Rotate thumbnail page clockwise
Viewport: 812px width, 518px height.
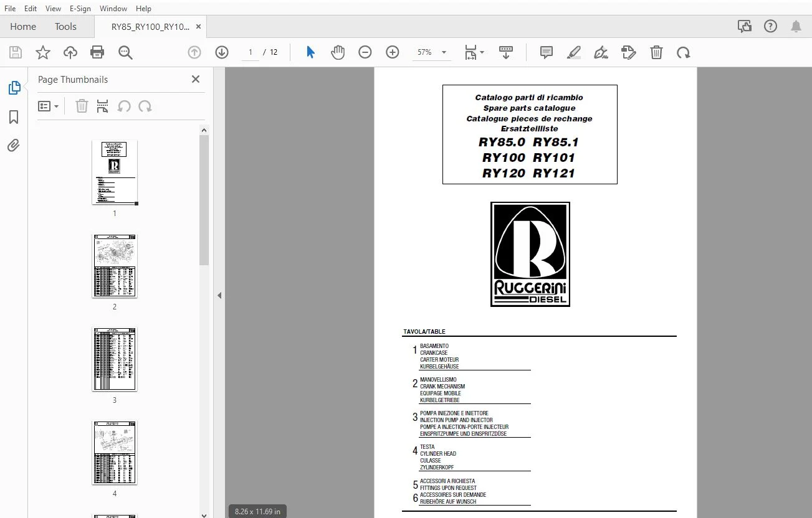[x=145, y=106]
